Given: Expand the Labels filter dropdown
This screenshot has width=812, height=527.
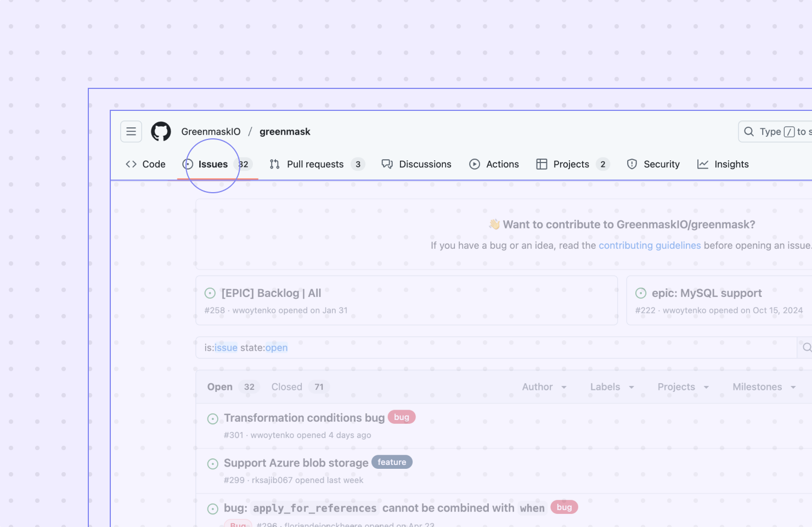Looking at the screenshot, I should pos(612,387).
